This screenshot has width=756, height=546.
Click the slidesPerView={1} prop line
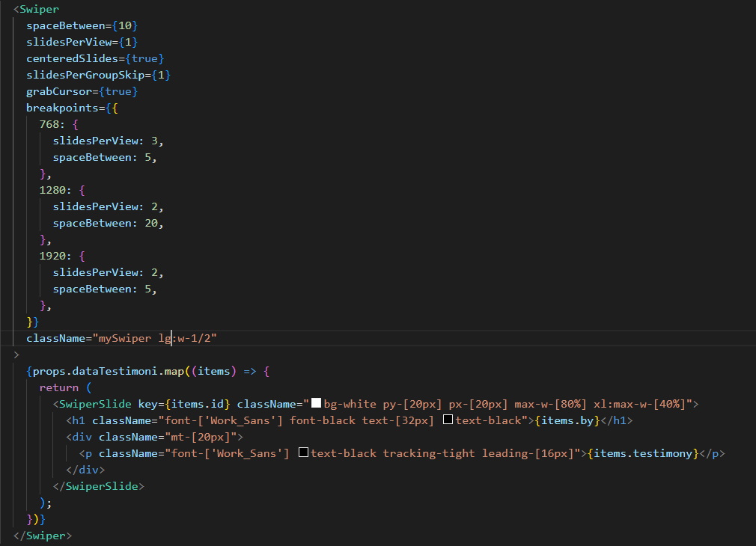click(x=82, y=42)
